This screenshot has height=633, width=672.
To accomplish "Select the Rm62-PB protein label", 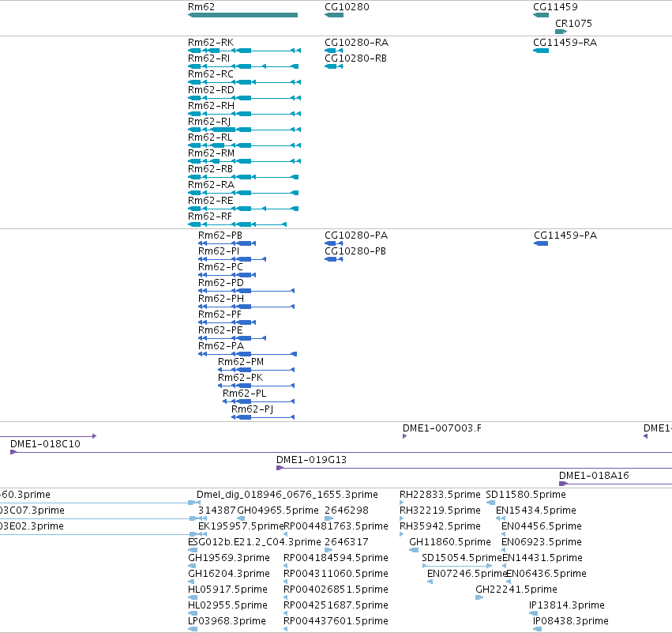I will coord(220,235).
